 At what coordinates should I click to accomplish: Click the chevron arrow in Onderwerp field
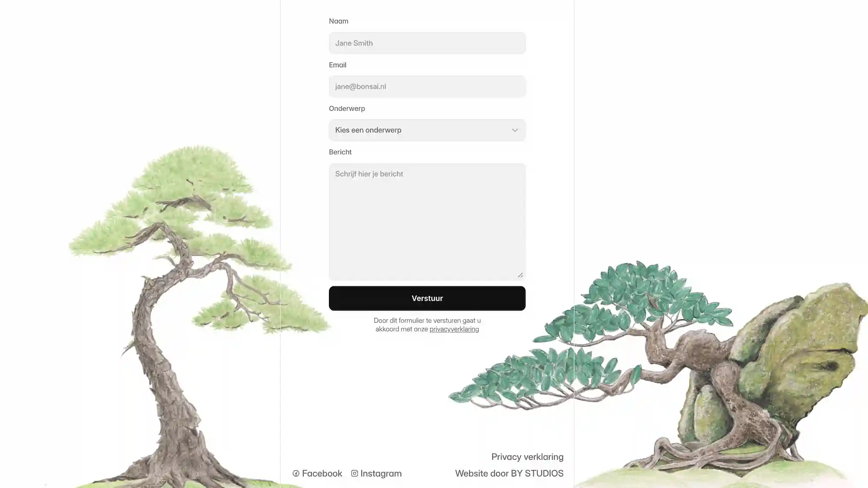(515, 130)
